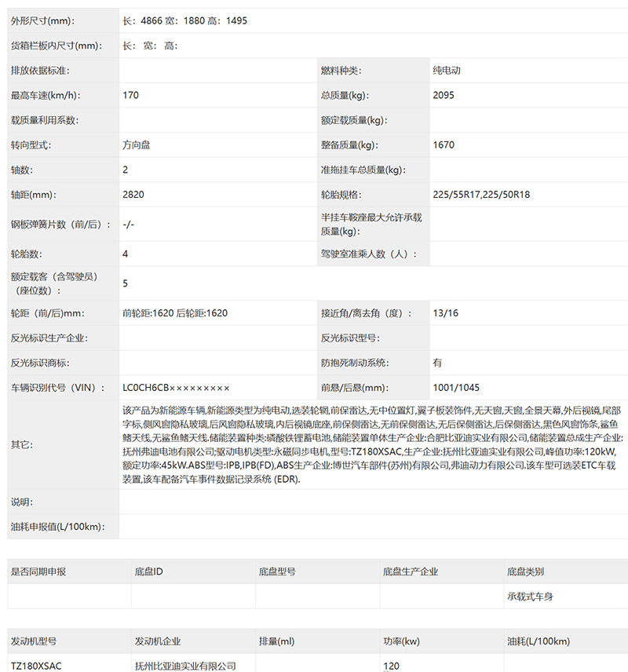Select the tire spec 225/55R17,225/50R18
Image resolution: width=628 pixels, height=672 pixels.
[481, 195]
